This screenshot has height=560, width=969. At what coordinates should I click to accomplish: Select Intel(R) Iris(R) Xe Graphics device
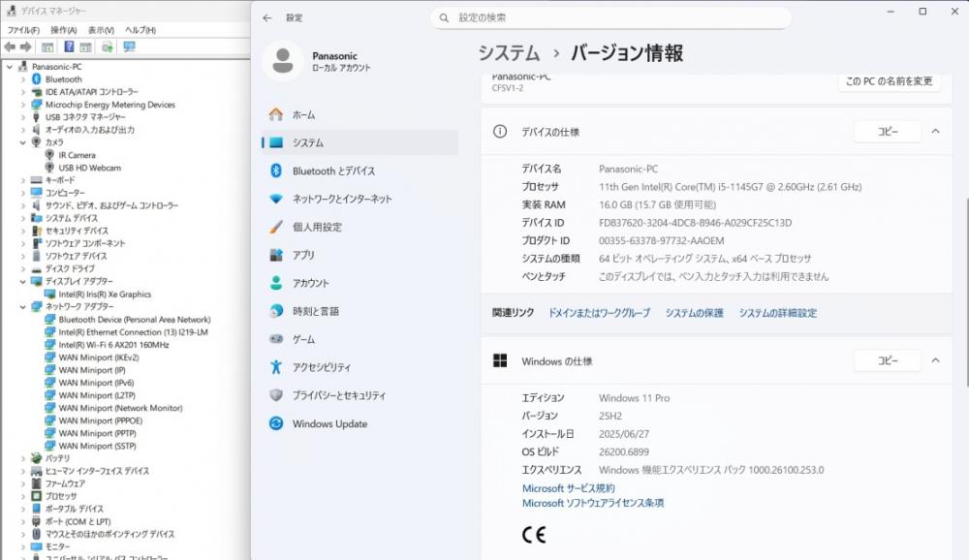coord(105,295)
